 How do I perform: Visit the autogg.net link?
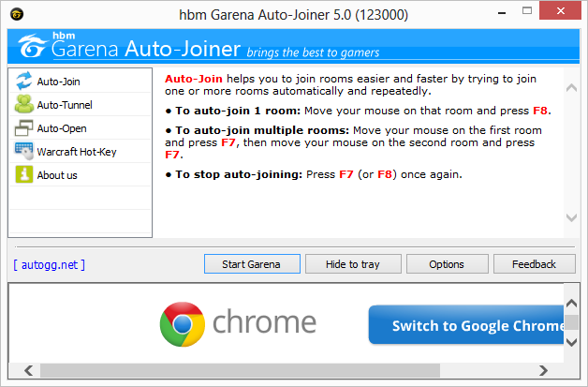[x=50, y=264]
